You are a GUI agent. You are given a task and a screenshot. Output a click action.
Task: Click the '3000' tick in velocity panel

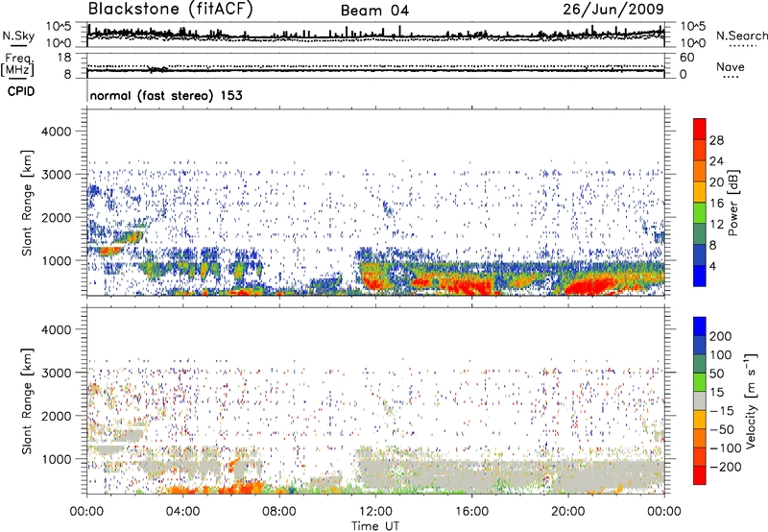tap(56, 373)
